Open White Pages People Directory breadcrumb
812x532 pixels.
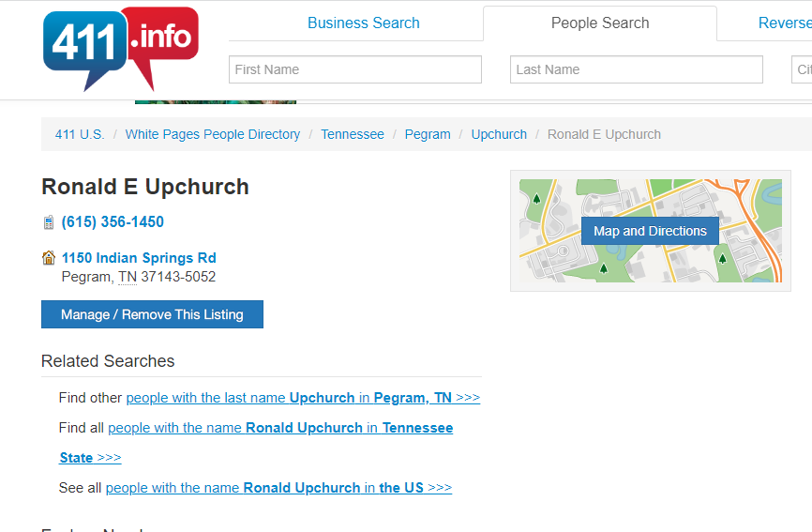[213, 134]
